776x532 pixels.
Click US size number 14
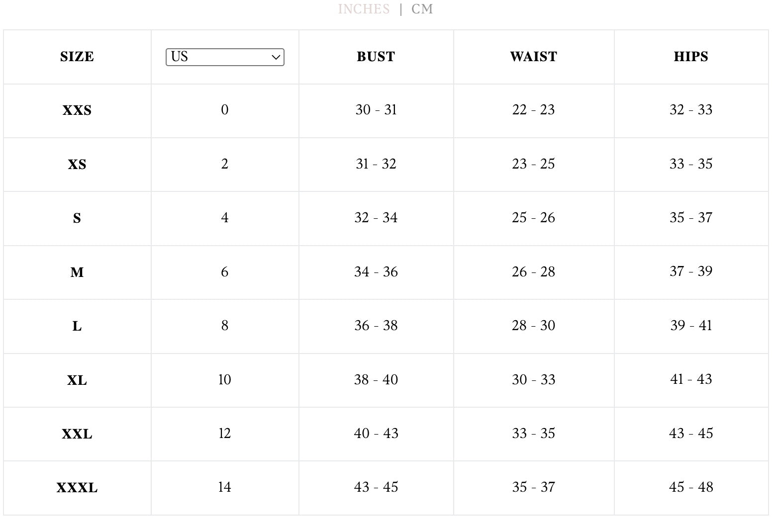(225, 487)
